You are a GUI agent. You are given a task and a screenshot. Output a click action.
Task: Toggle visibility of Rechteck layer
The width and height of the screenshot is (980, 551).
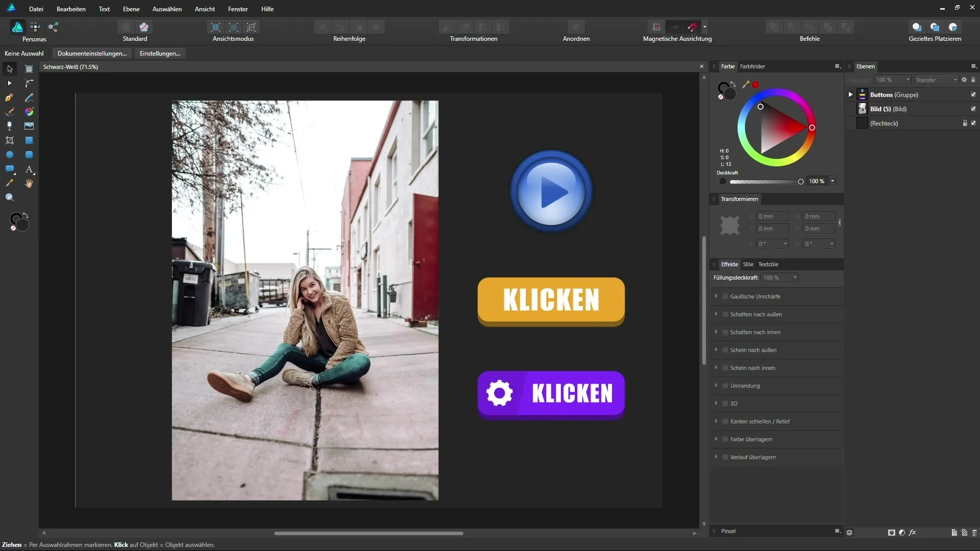pos(973,123)
